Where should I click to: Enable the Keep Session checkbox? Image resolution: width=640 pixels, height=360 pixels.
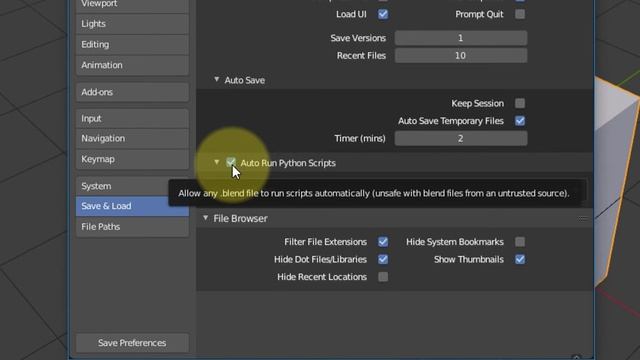coord(520,103)
